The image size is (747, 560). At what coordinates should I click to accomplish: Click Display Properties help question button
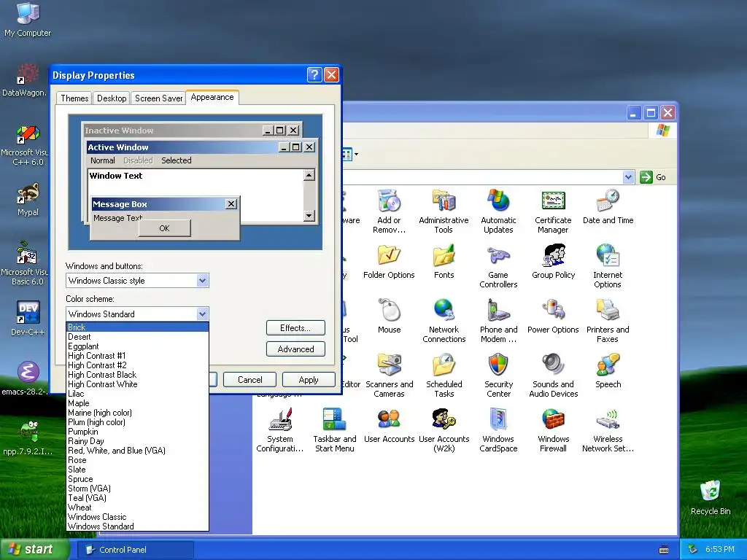point(314,75)
